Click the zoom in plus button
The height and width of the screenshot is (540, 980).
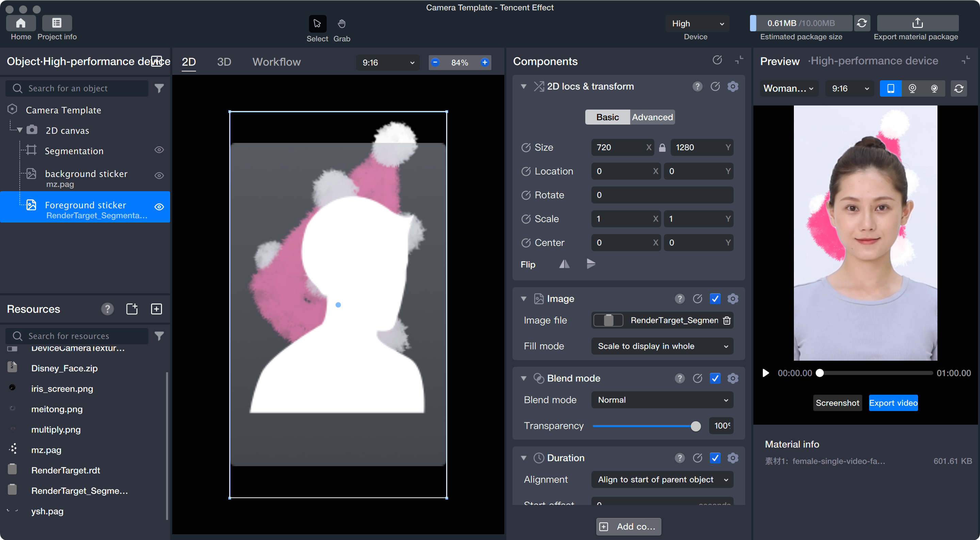click(484, 62)
